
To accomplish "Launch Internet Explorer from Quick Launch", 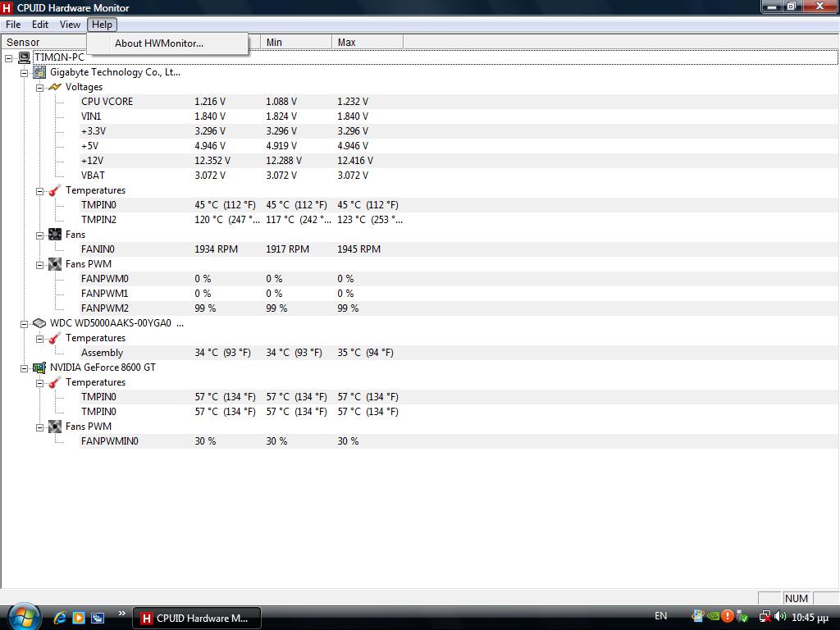I will point(60,618).
